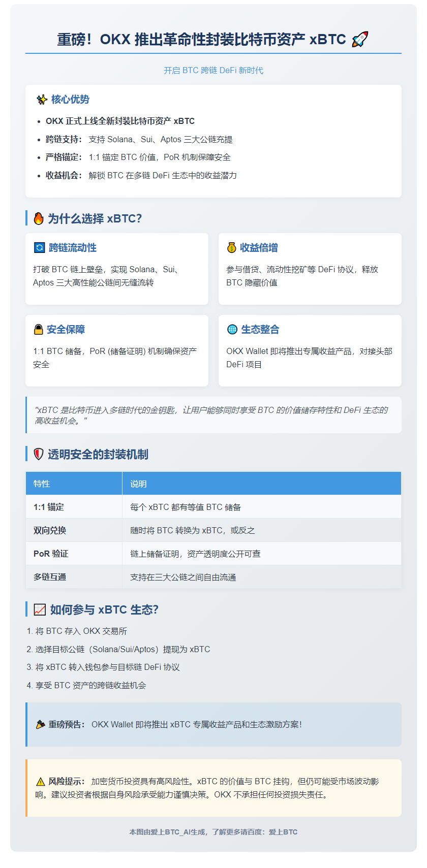Screen dimensions: 427x868
Task: Click the blue refresh icon beside 跨链流动性
Action: (39, 247)
